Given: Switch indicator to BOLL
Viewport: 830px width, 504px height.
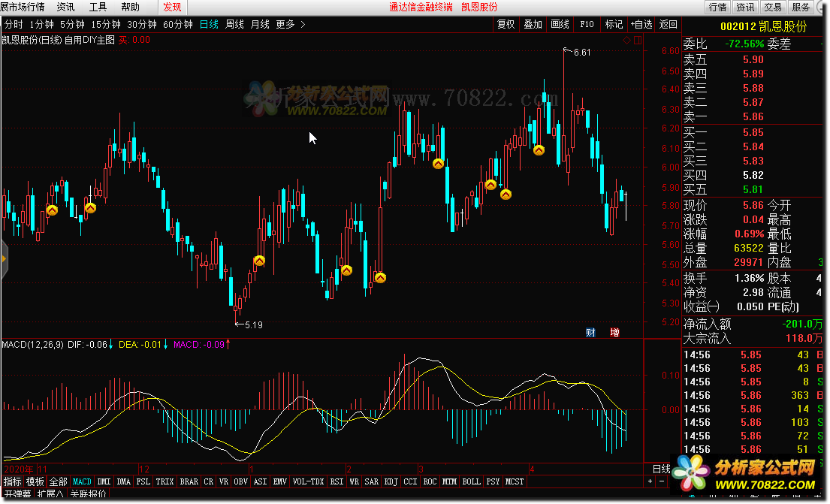Looking at the screenshot, I should [x=471, y=481].
